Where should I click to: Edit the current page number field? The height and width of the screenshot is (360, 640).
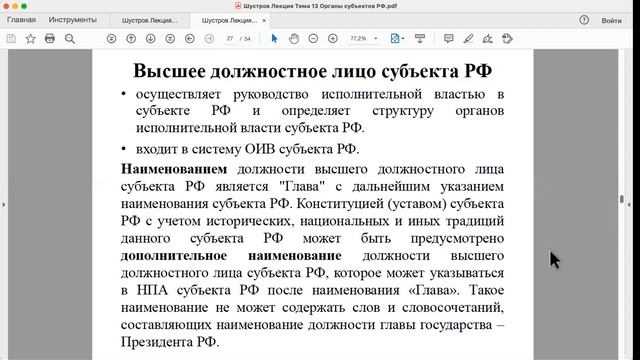(230, 39)
